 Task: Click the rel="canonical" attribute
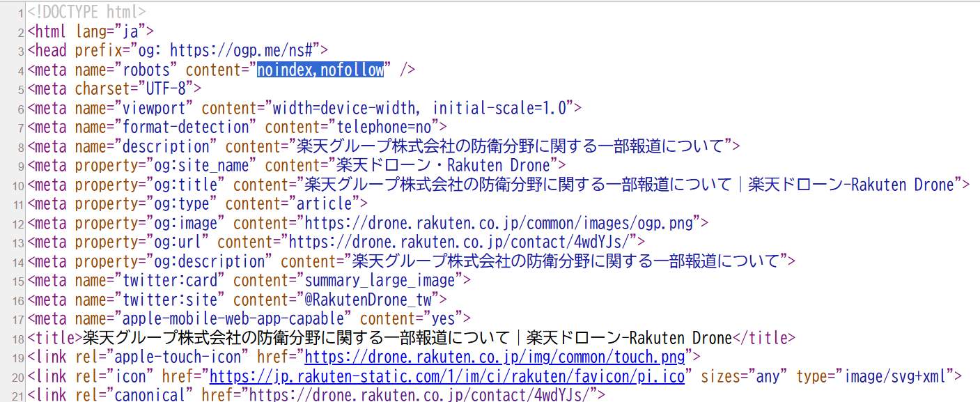(x=134, y=396)
